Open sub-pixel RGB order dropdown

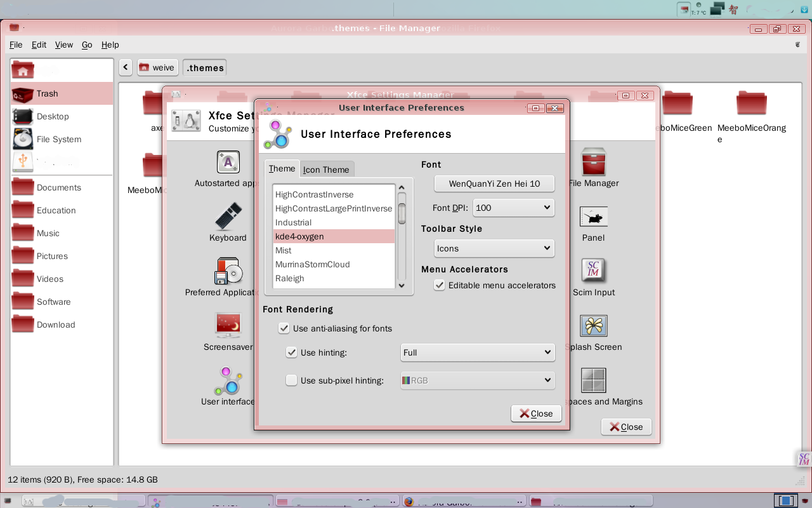478,380
